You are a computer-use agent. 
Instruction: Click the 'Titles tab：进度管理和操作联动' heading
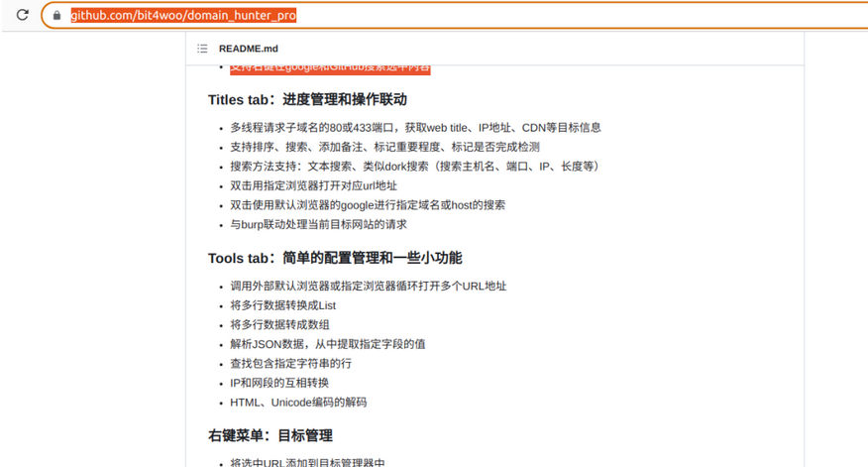tap(307, 100)
